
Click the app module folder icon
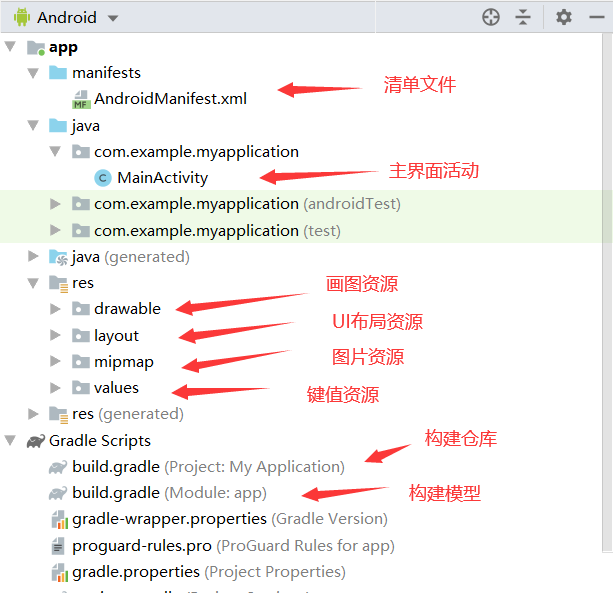click(36, 48)
